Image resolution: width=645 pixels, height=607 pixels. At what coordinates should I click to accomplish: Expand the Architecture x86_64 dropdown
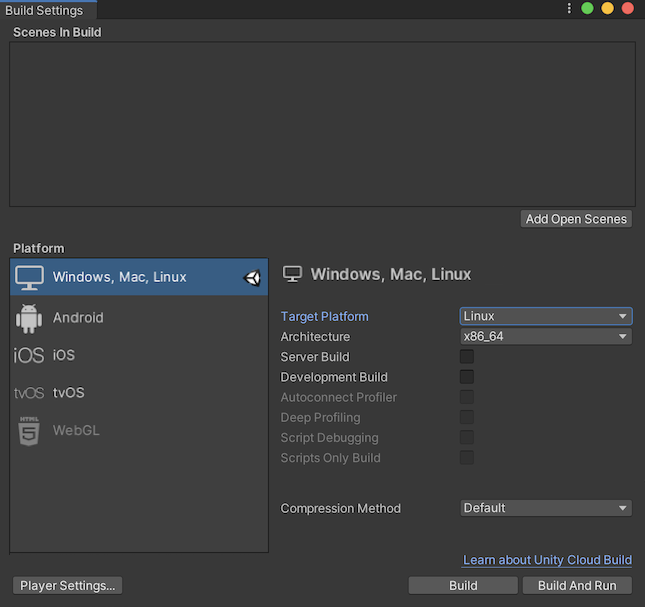click(x=545, y=337)
